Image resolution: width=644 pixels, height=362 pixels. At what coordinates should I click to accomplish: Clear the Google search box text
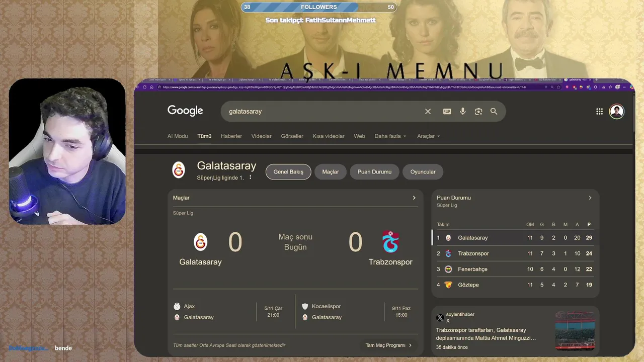428,112
